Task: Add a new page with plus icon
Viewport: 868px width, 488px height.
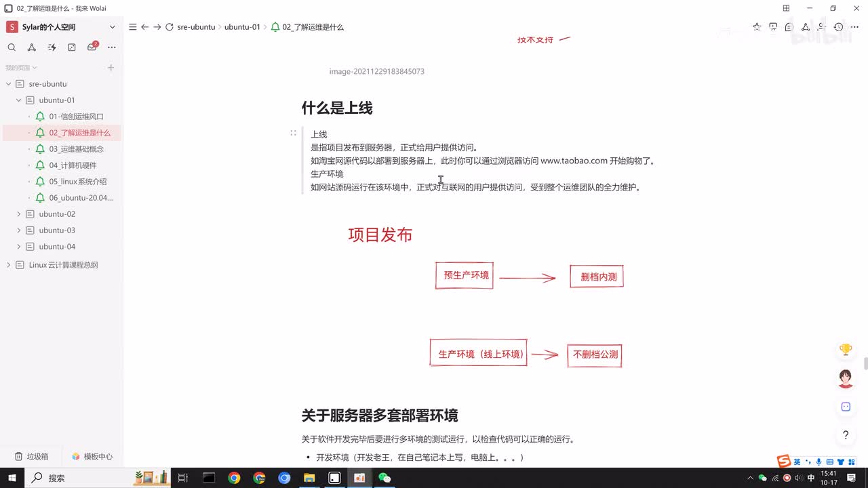Action: click(111, 68)
